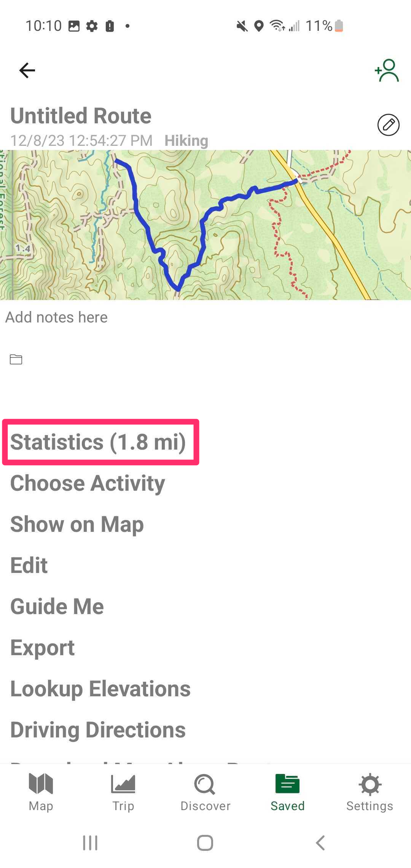Choose Export option
Viewport: 411px width, 868px height.
pyautogui.click(x=42, y=648)
